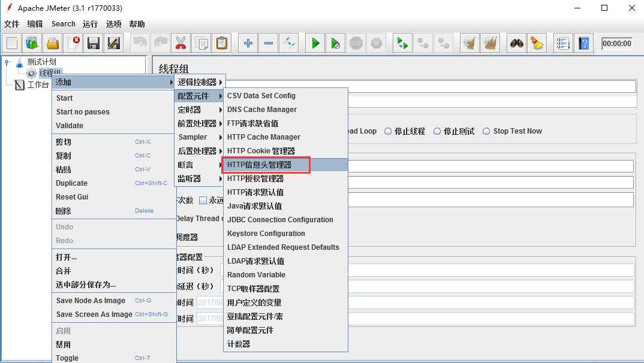Click the Shutdown toolbar icon
Viewport: 644px width, 363px height.
pos(376,43)
